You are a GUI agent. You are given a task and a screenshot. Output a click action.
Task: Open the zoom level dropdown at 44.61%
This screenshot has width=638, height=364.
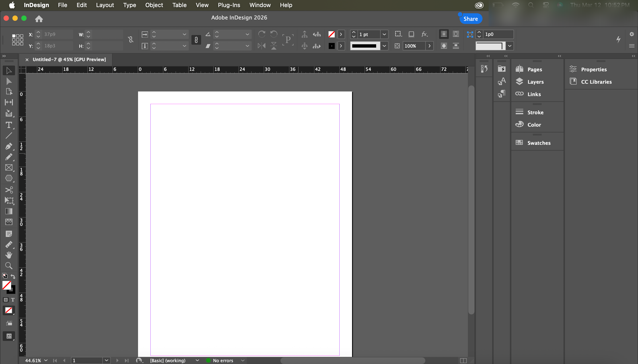click(x=46, y=360)
